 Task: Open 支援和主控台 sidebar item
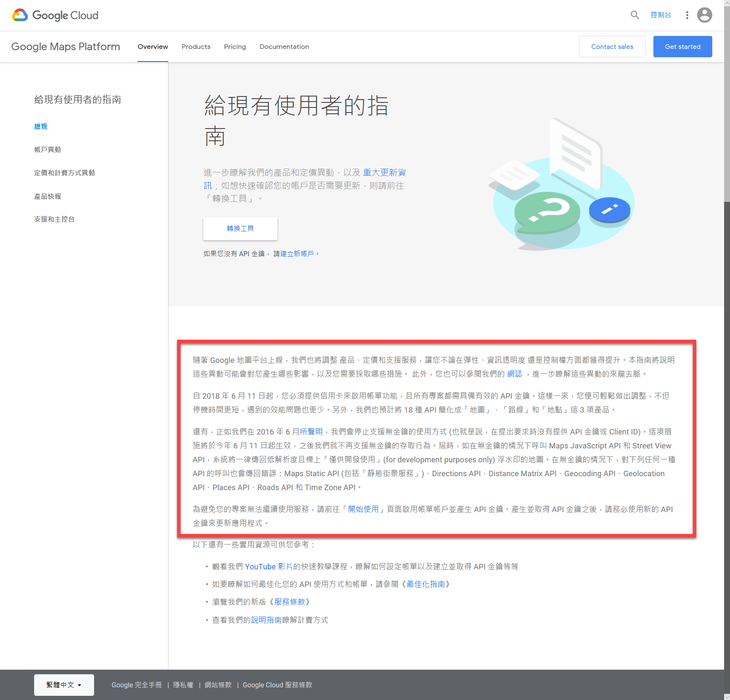click(54, 219)
